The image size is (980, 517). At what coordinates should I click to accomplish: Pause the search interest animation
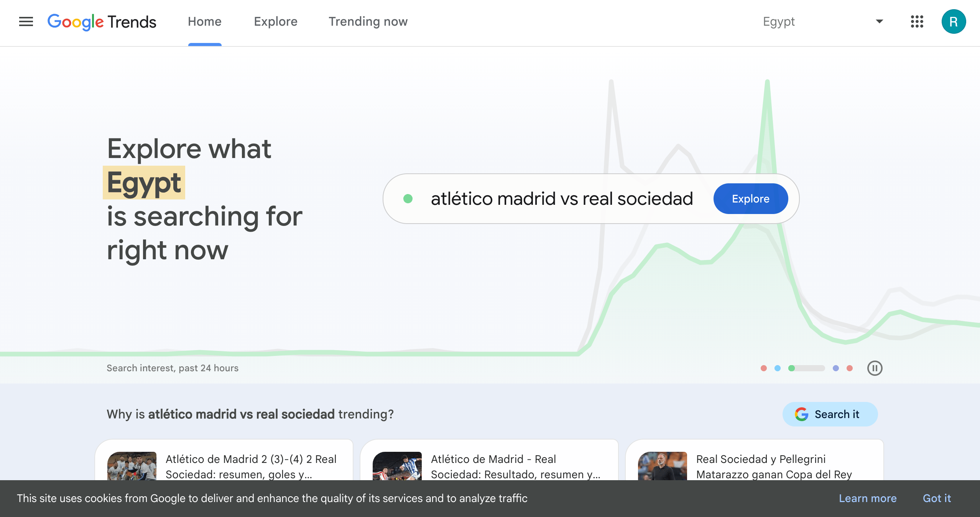click(875, 368)
